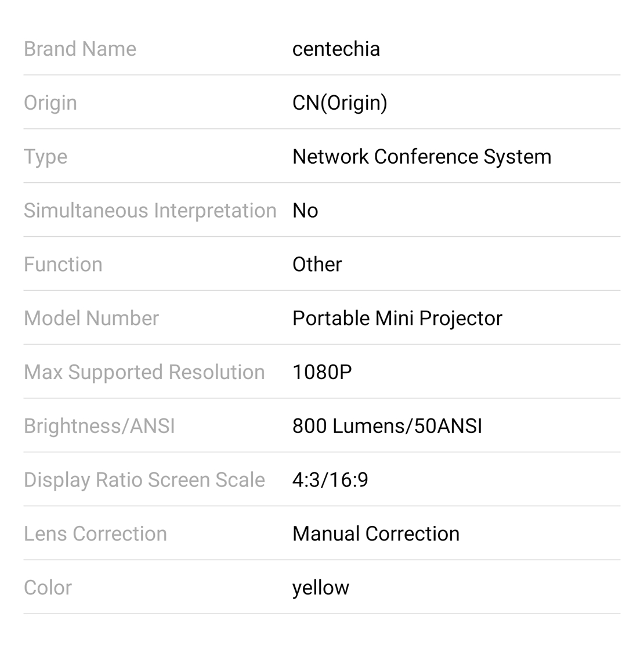Image resolution: width=644 pixels, height=660 pixels.
Task: Click the Simultaneous Interpretation label
Action: 150,211
